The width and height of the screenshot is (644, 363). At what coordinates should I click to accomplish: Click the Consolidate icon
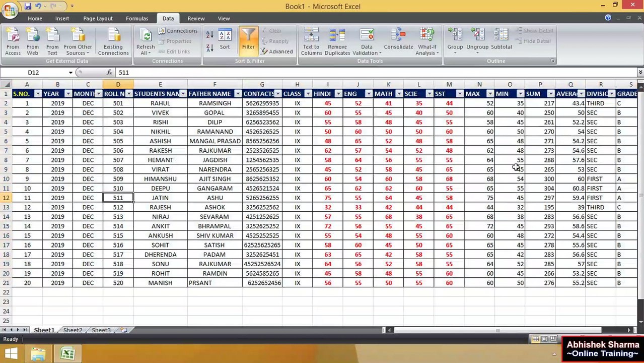(398, 40)
